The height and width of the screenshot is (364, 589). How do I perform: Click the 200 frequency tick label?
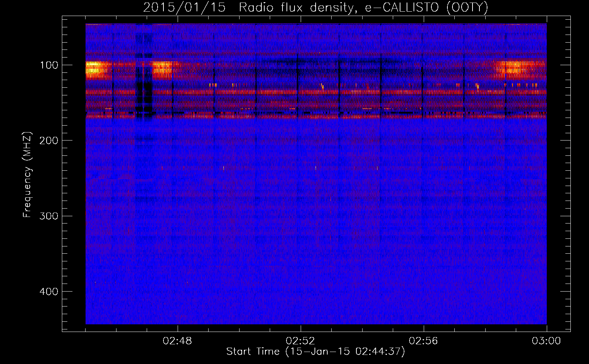point(49,141)
